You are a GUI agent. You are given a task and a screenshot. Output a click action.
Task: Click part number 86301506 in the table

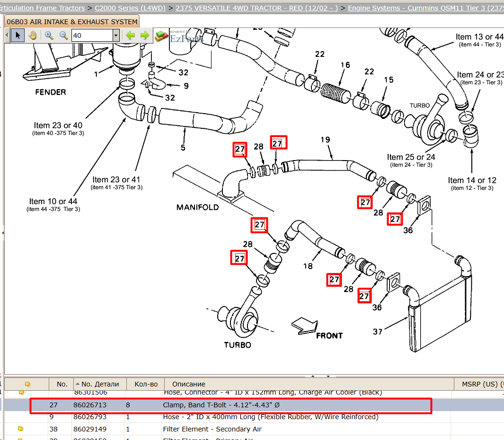coord(91,393)
